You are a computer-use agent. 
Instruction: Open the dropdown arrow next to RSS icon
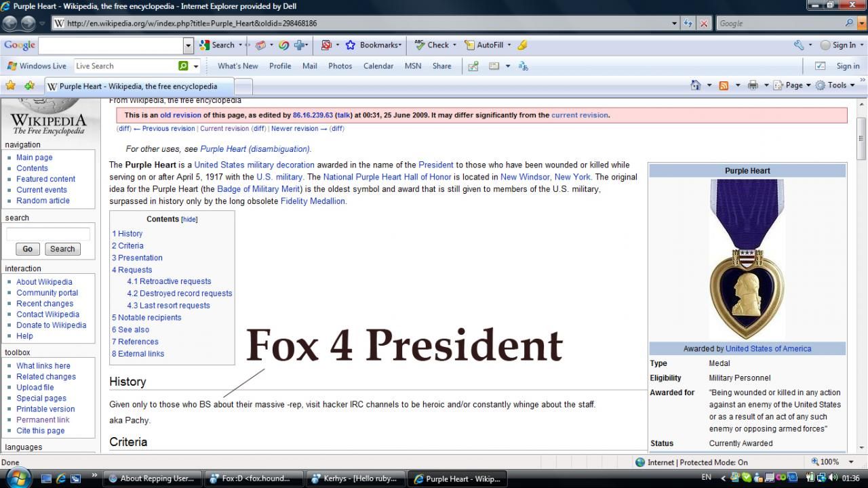738,85
